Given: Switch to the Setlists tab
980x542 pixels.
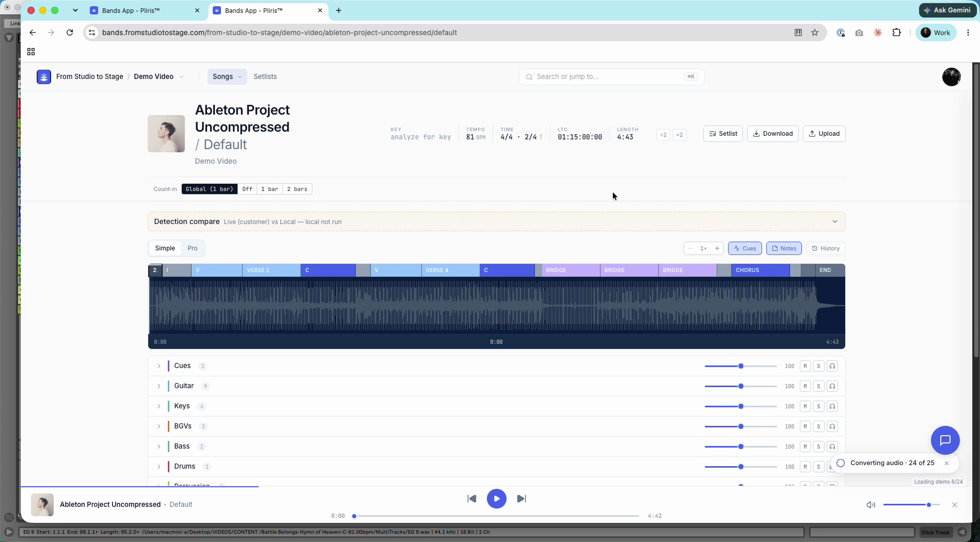Looking at the screenshot, I should (x=265, y=76).
